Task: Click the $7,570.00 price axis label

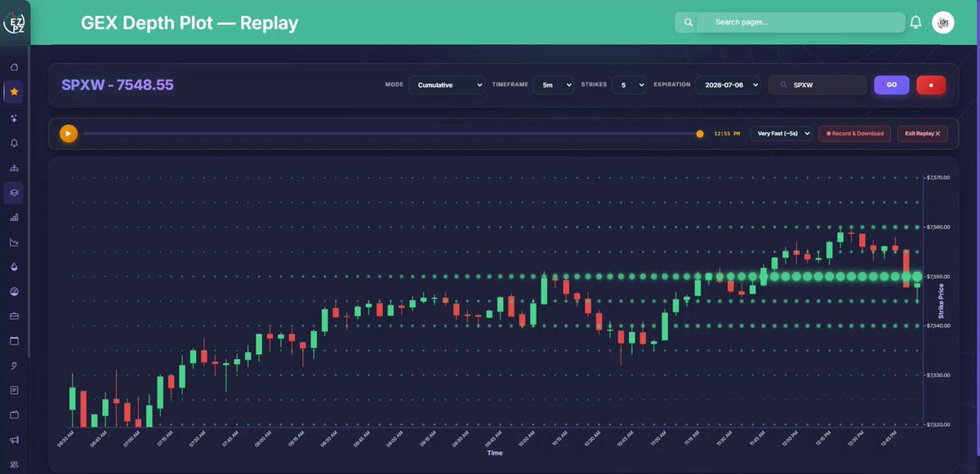Action: coord(939,177)
